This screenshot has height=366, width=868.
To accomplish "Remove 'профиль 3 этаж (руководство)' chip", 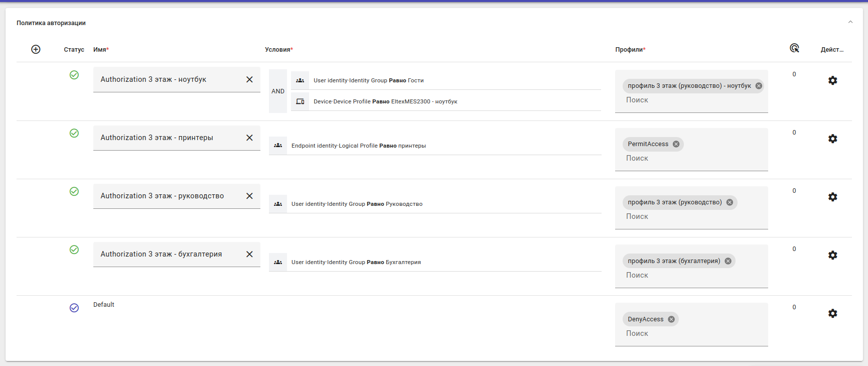I will tap(730, 202).
